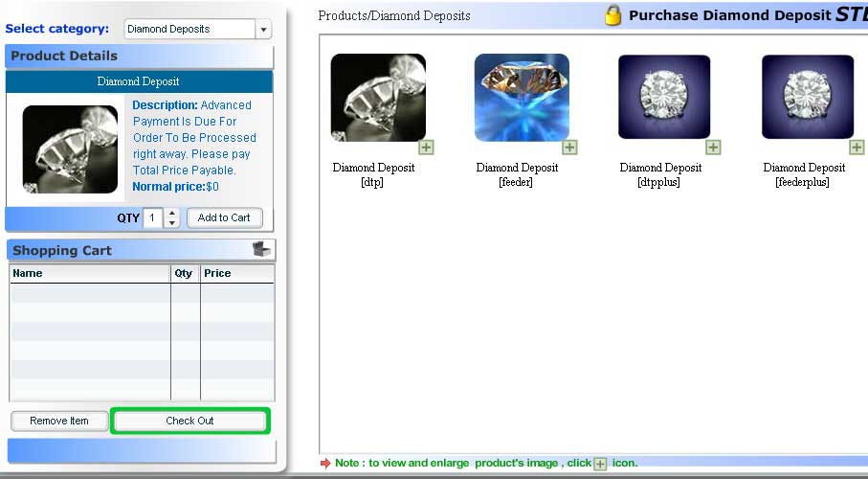Image resolution: width=868 pixels, height=479 pixels.
Task: Click the gold padlock icon
Action: (x=613, y=15)
